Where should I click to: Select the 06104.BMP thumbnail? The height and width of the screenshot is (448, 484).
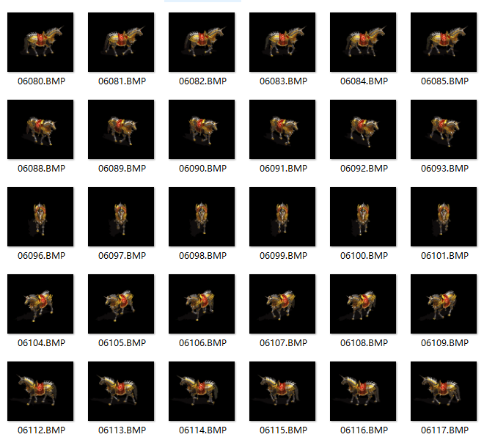pos(40,304)
